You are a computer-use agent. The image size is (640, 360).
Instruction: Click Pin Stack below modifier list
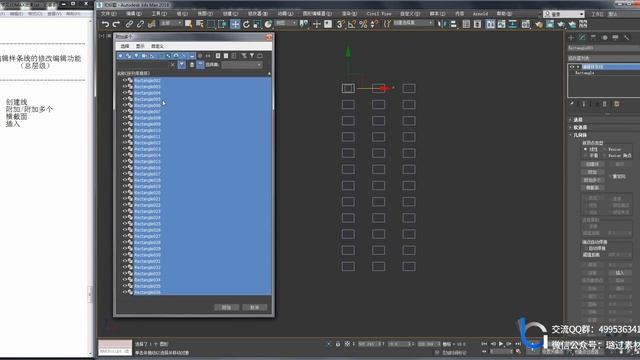coord(572,104)
